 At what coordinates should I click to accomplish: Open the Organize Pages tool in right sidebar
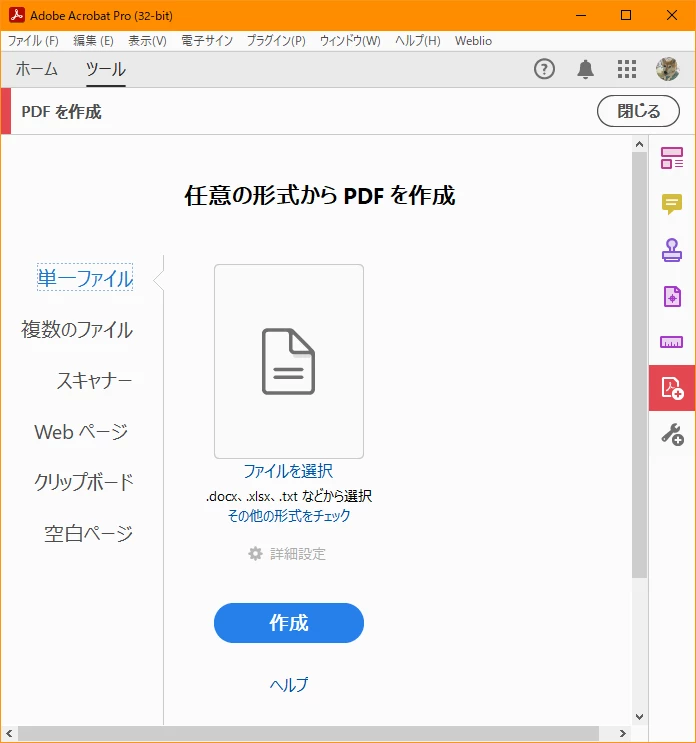click(672, 158)
